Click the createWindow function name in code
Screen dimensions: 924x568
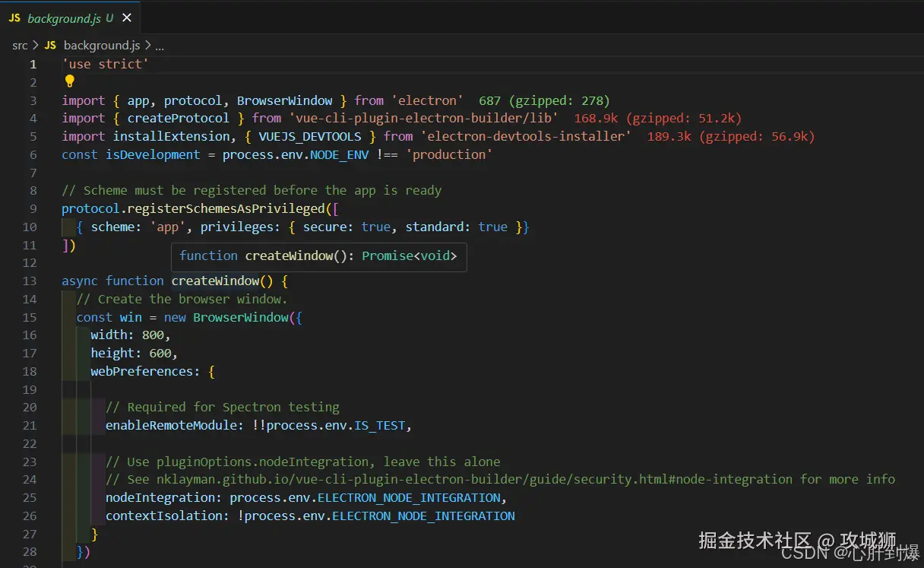[x=215, y=281]
